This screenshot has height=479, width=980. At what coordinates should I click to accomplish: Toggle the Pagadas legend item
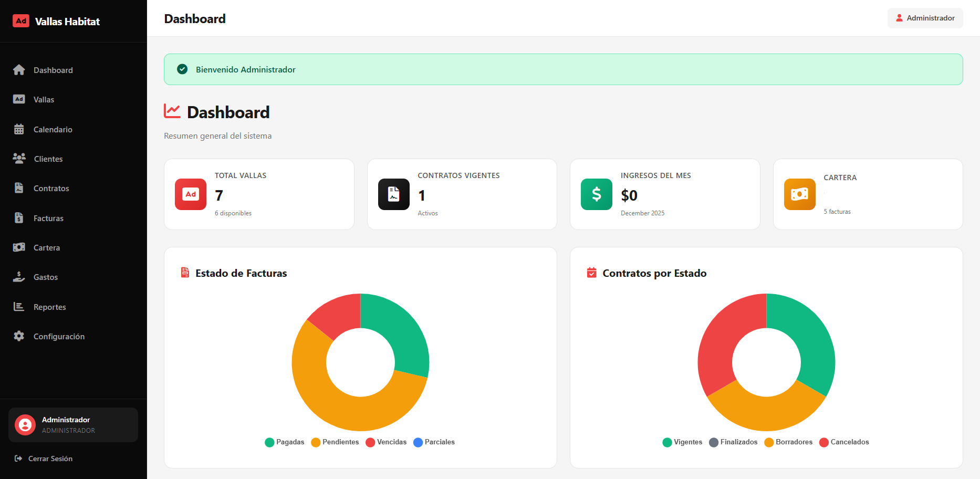[x=285, y=442]
